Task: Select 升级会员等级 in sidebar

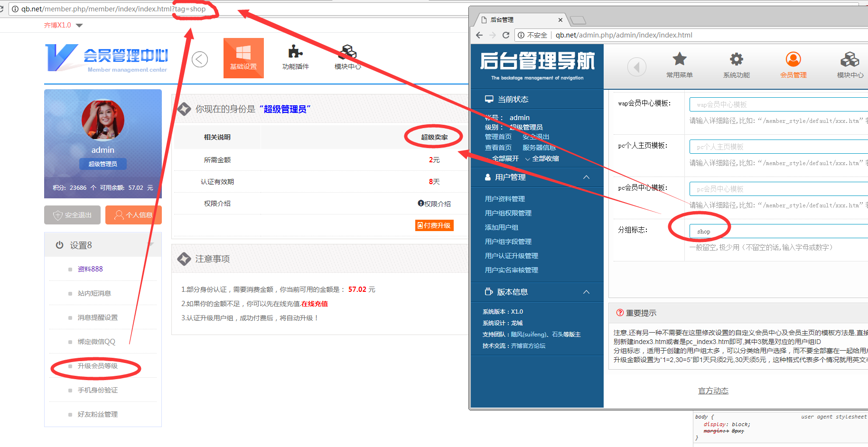Action: point(98,366)
